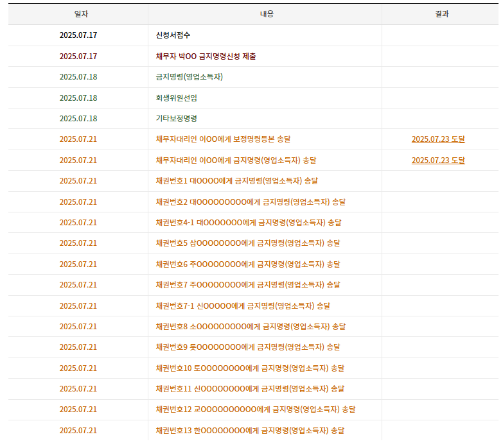Image resolution: width=503 pixels, height=448 pixels.
Task: Click the 2025.07.21 date in 채권번호1 row
Action: 78,181
